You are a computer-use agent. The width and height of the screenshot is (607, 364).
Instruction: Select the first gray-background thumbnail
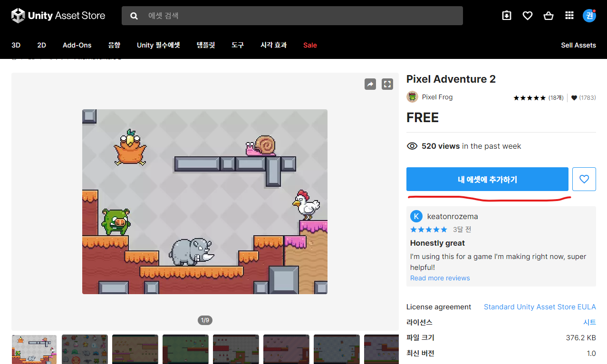[34, 349]
